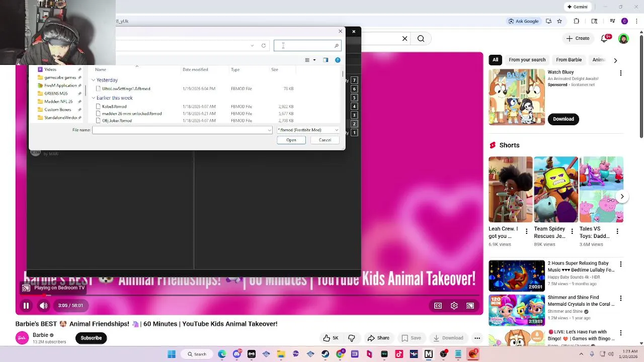Screen dimensions: 644x362
Task: Open the Team Spidey short thumbnail
Action: pos(555,189)
